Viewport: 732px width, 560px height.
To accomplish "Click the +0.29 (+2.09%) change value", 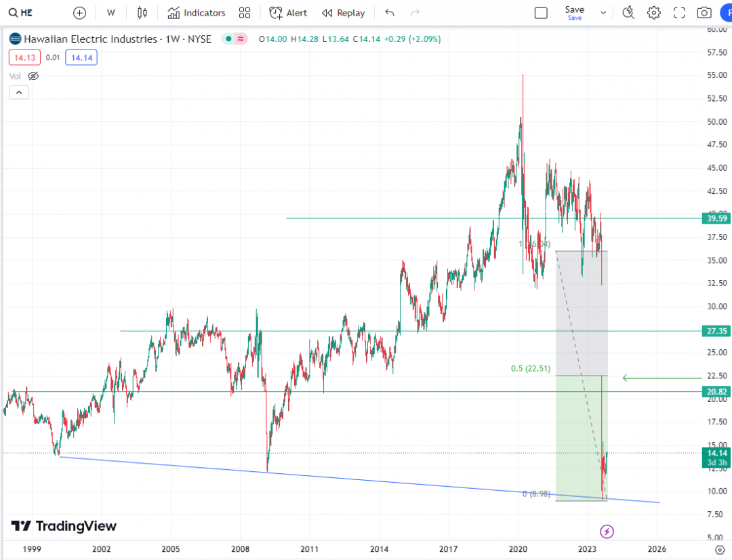I will (x=412, y=39).
